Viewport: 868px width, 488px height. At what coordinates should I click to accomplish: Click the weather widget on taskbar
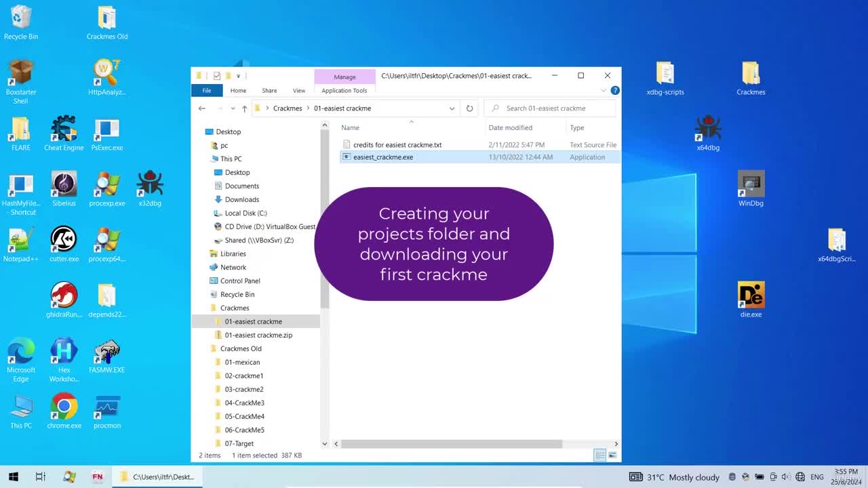click(674, 477)
